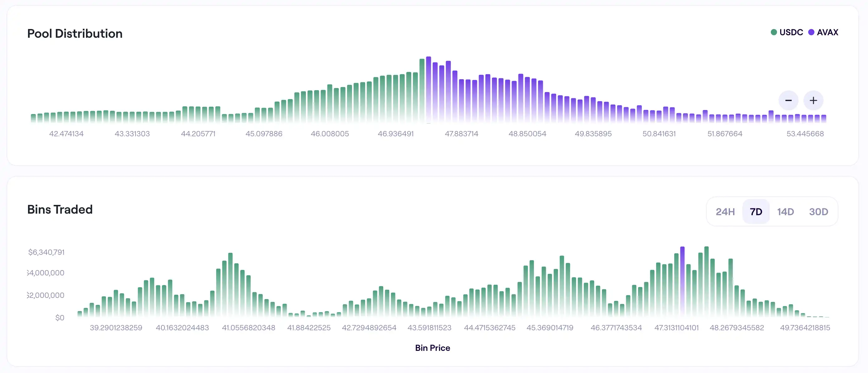Choose the 14D time range tab
The image size is (868, 373).
(785, 211)
